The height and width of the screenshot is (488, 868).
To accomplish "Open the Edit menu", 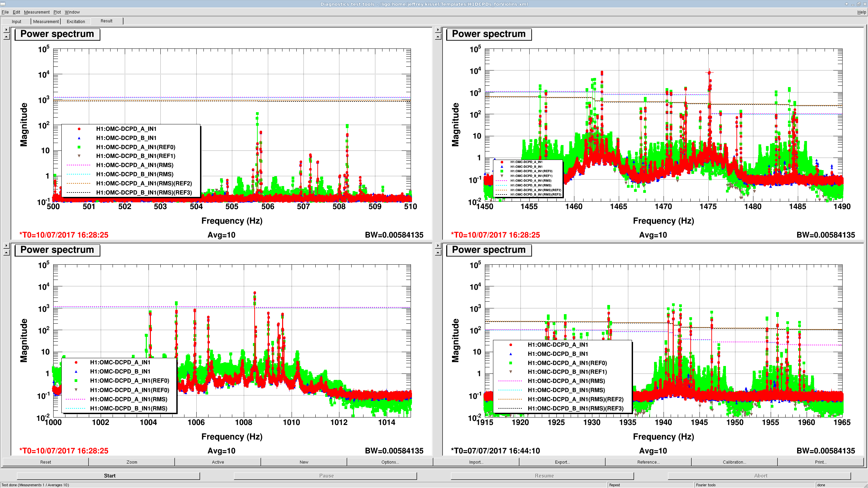I will [x=16, y=12].
